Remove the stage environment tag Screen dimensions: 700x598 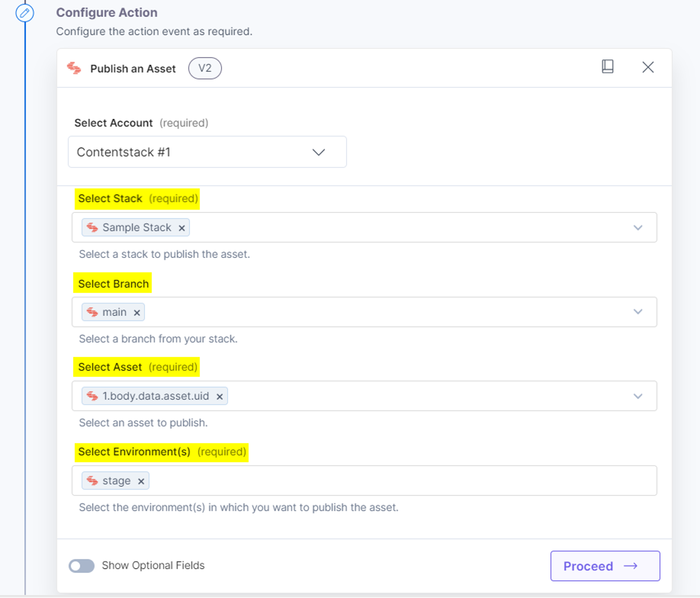coord(141,481)
